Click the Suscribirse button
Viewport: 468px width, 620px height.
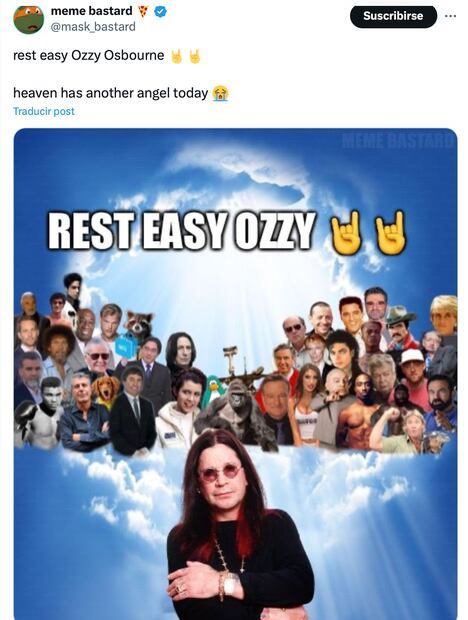(x=393, y=16)
